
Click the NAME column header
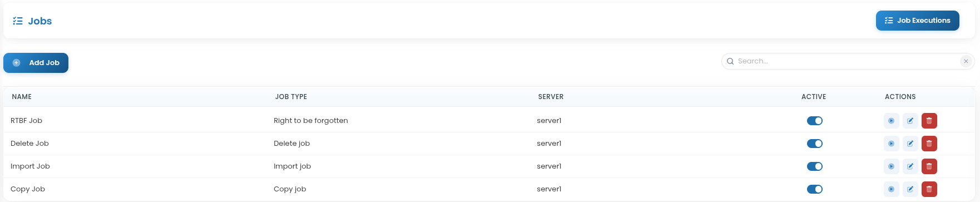click(22, 97)
